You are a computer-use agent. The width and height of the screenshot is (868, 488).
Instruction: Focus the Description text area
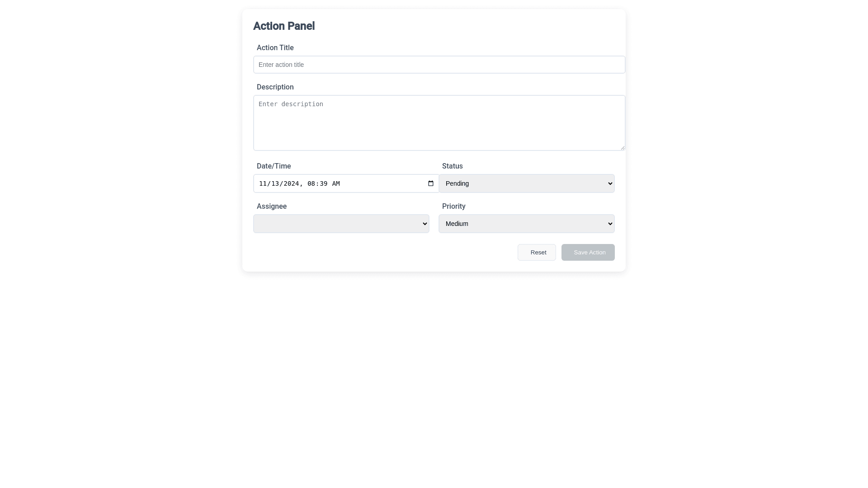(x=439, y=122)
